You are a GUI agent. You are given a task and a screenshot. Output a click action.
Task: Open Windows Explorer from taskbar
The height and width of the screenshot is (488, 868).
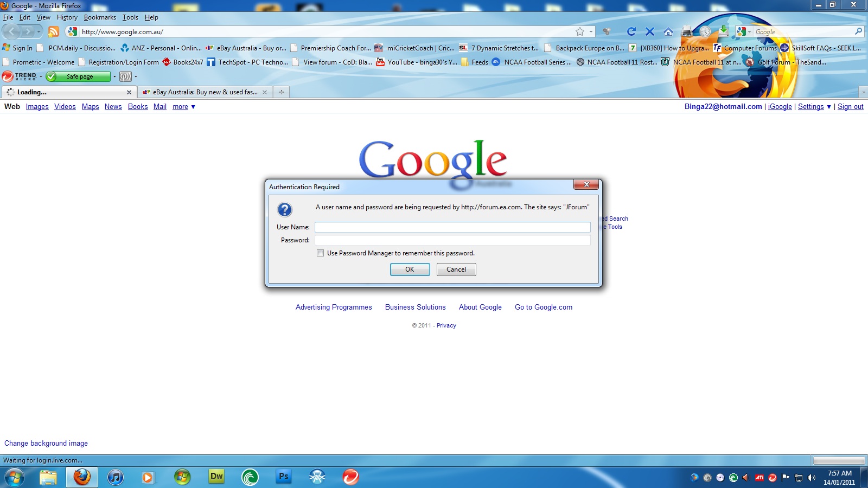(48, 477)
